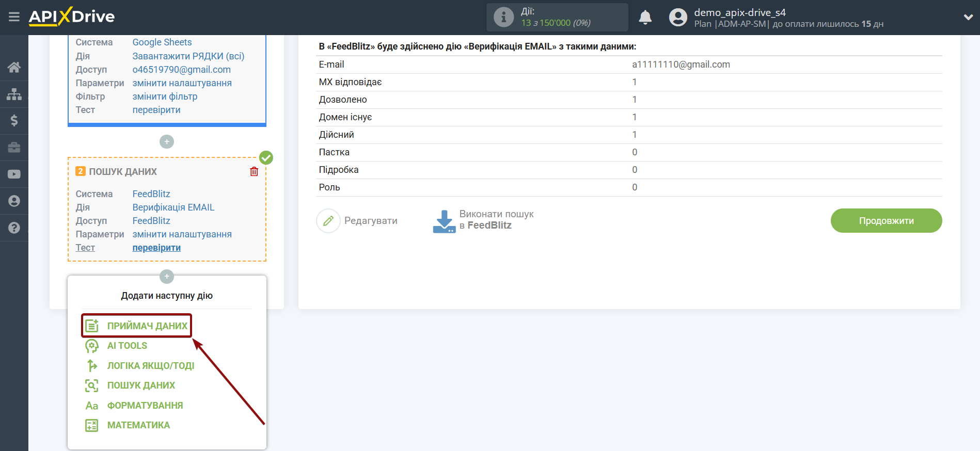
Task: Select ЛОГІКА ЯКЩО/ТОДІ menu option
Action: pyautogui.click(x=151, y=366)
